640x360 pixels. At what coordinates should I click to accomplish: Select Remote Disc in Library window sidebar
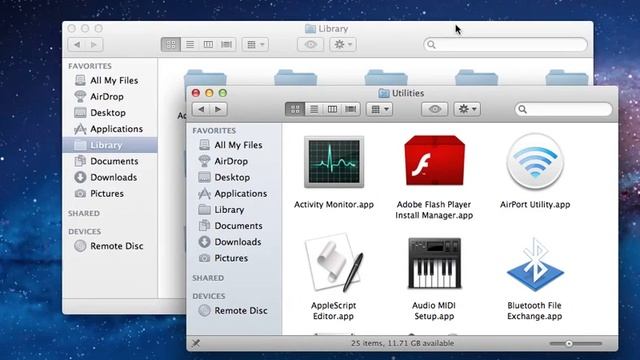[109, 246]
